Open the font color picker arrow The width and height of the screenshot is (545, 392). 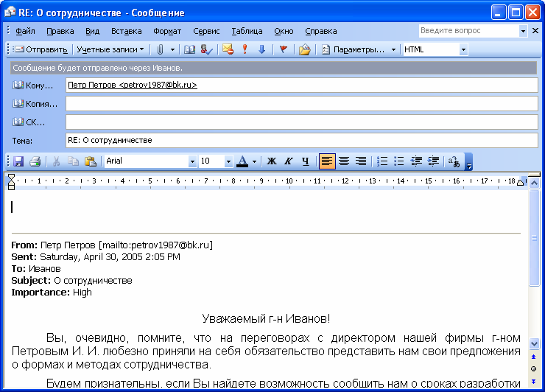tap(254, 161)
